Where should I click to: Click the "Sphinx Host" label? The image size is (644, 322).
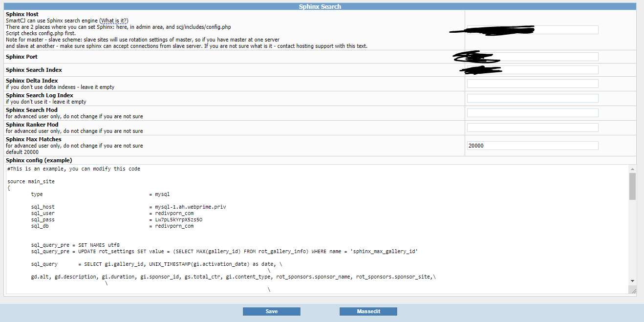22,14
